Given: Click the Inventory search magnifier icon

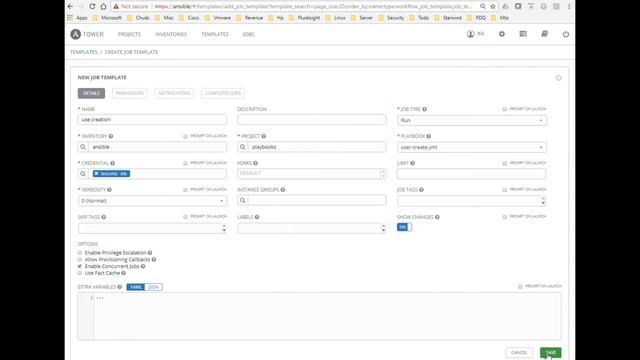Looking at the screenshot, I should (x=83, y=147).
